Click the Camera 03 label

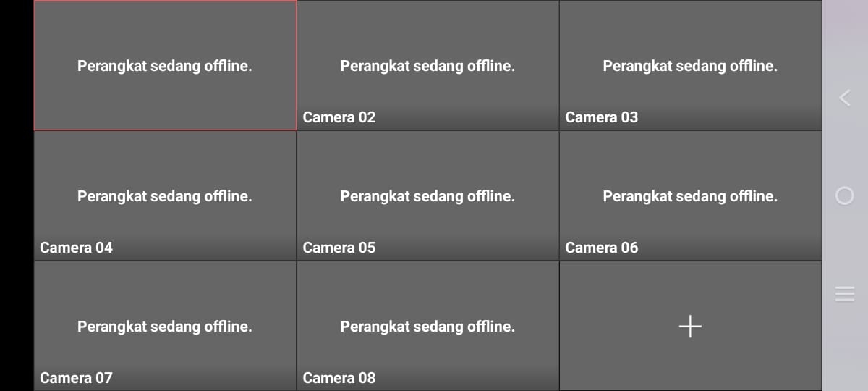point(602,117)
